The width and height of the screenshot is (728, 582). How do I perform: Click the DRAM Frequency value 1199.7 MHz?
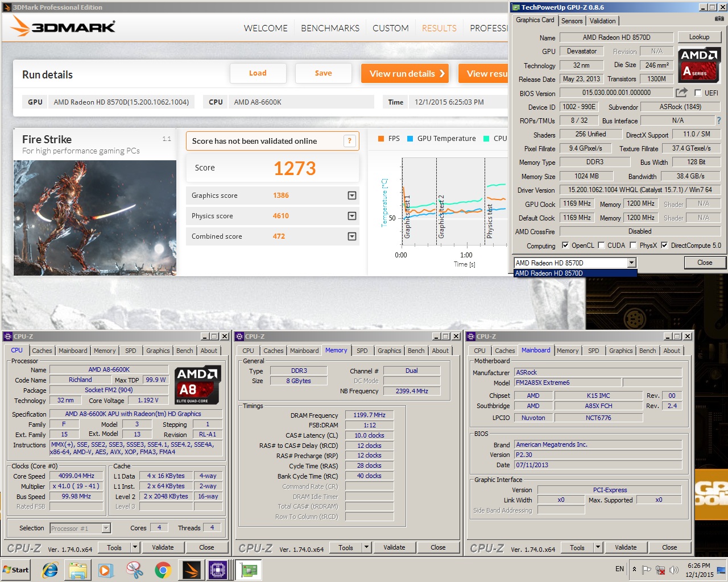tap(369, 415)
